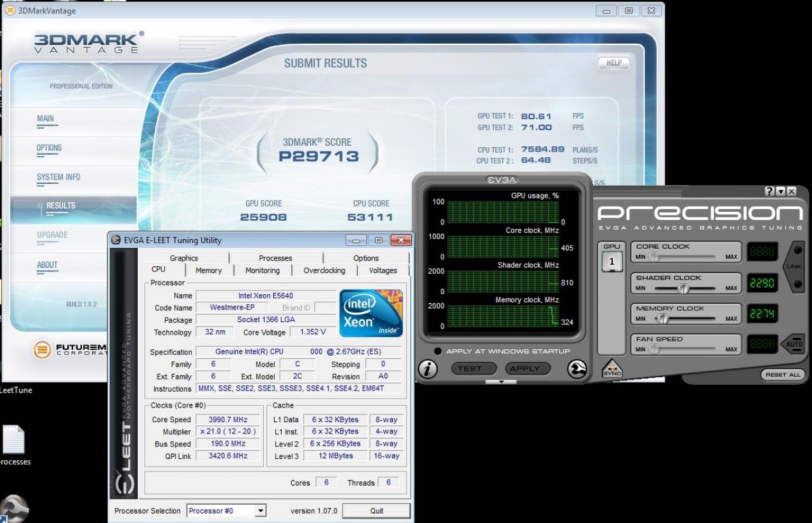Adjust the Shader Clock slider handle

(x=683, y=288)
